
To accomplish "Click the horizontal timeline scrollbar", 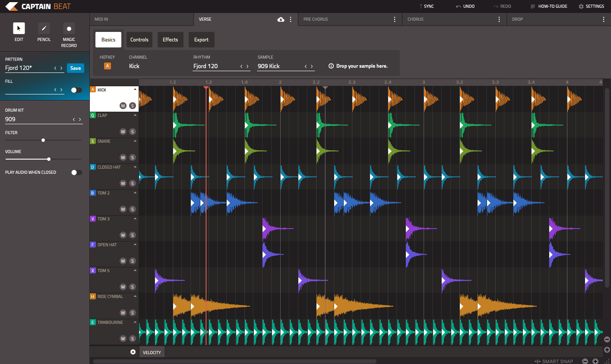I will (234, 361).
